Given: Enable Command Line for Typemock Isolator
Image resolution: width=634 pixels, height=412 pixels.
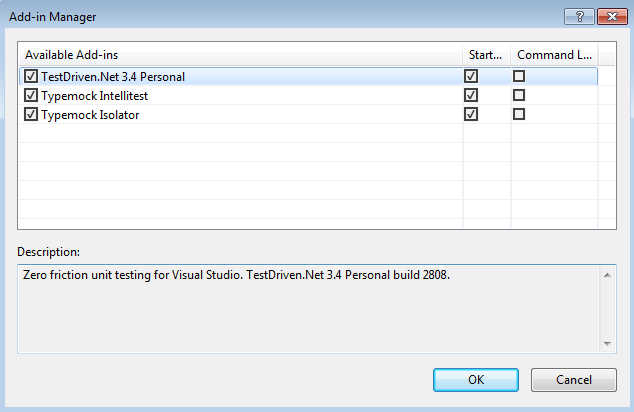Looking at the screenshot, I should (519, 114).
